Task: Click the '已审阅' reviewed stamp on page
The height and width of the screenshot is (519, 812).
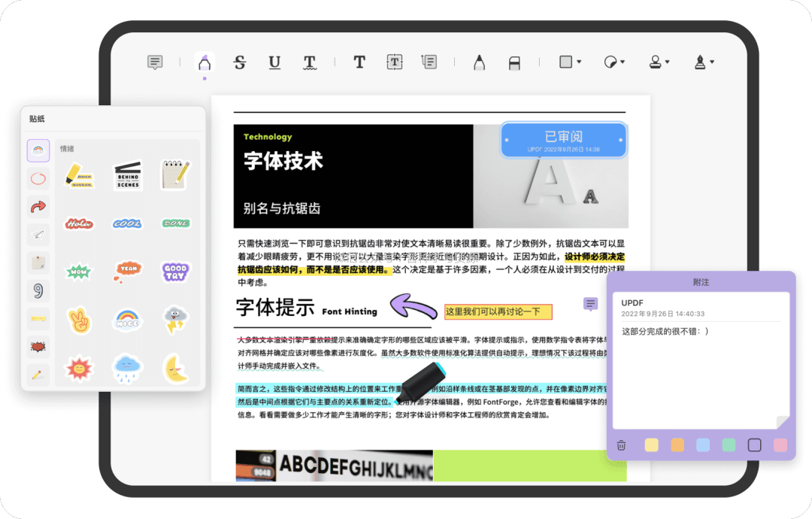Action: pyautogui.click(x=564, y=140)
